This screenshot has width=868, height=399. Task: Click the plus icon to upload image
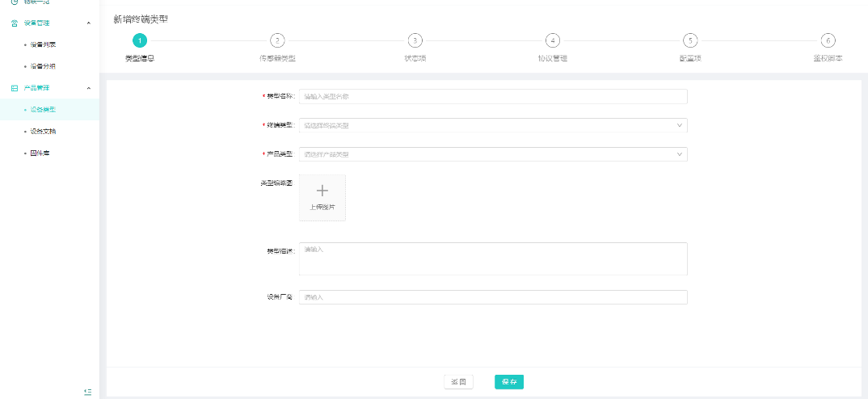(322, 191)
